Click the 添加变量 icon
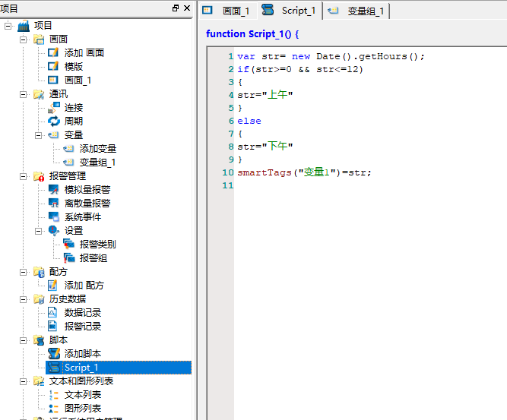The height and width of the screenshot is (420, 507). [68, 149]
